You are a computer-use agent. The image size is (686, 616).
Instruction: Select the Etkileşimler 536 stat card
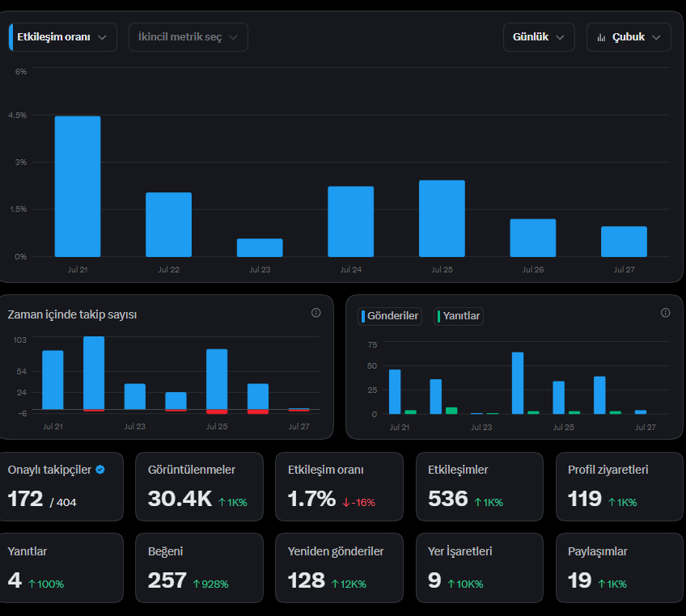[480, 487]
